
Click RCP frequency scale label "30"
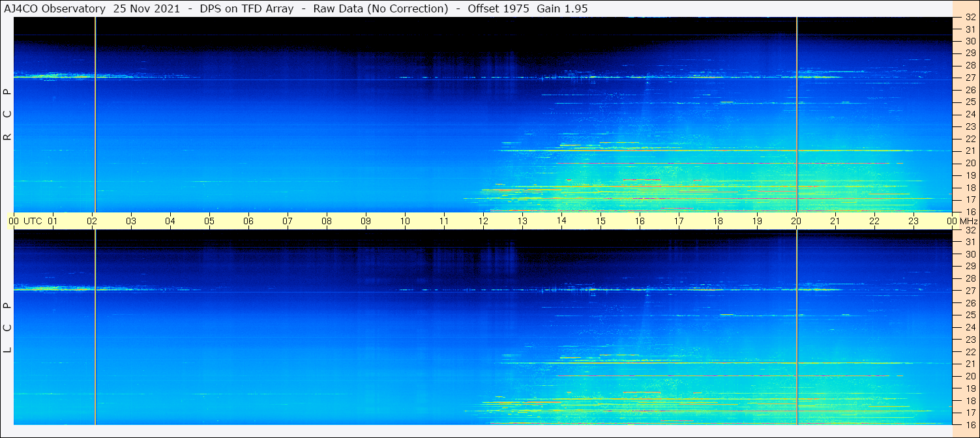click(970, 41)
